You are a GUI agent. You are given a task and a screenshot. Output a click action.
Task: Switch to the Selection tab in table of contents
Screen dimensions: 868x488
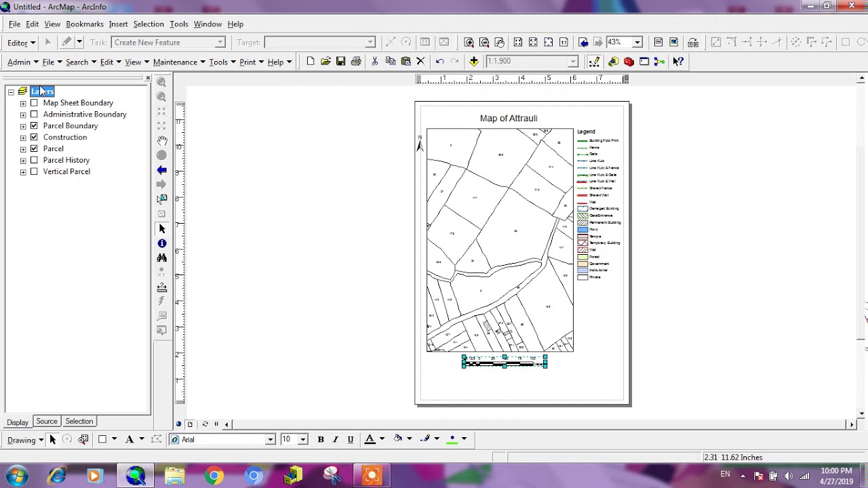tap(79, 422)
